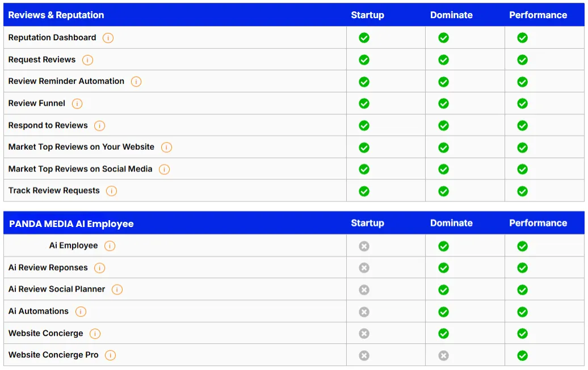Image resolution: width=588 pixels, height=370 pixels.
Task: Select the Request Reviews label
Action: 41,60
